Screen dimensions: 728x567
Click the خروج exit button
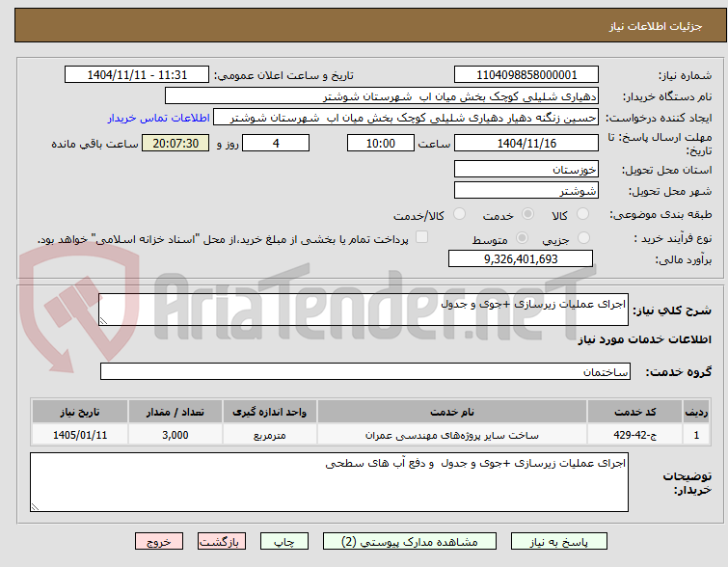click(159, 542)
